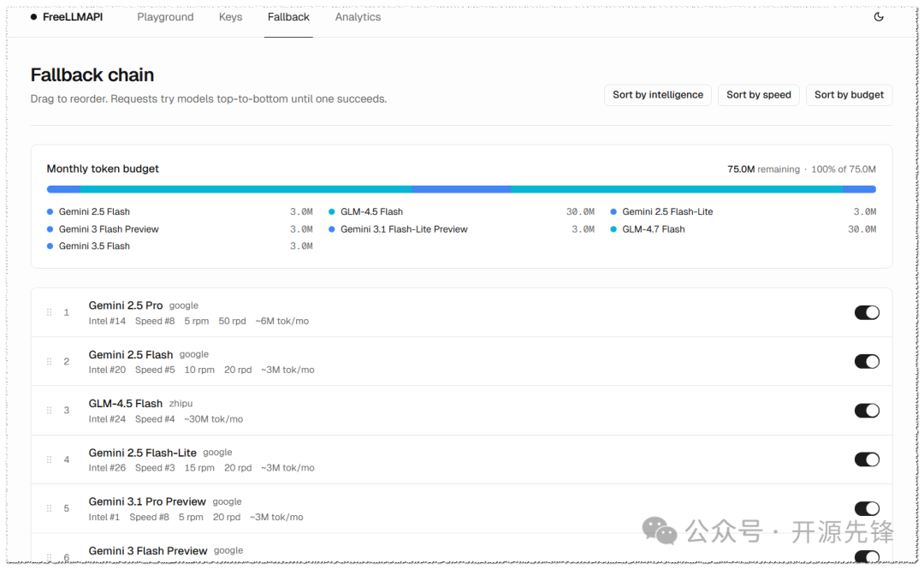Disable Gemini 2.5 Pro toggle
Viewport: 924px width, 569px height.
(x=867, y=312)
